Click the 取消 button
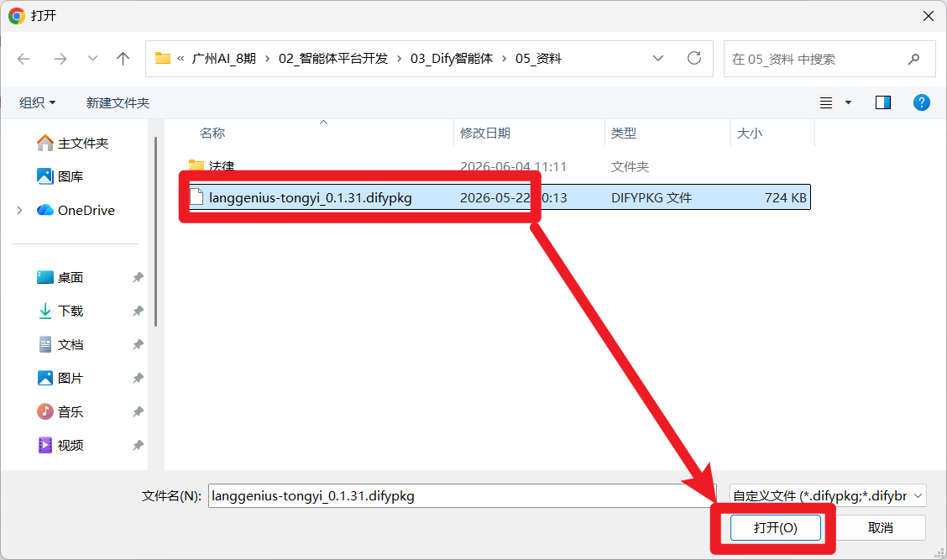947x560 pixels. coord(880,527)
